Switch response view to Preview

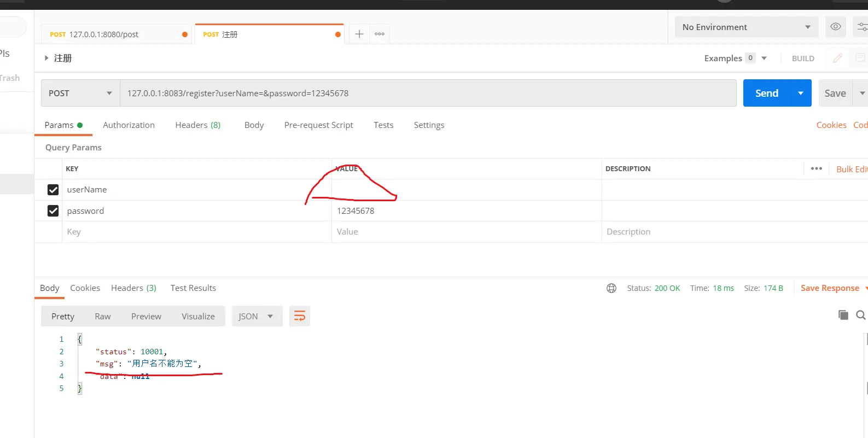pyautogui.click(x=146, y=317)
